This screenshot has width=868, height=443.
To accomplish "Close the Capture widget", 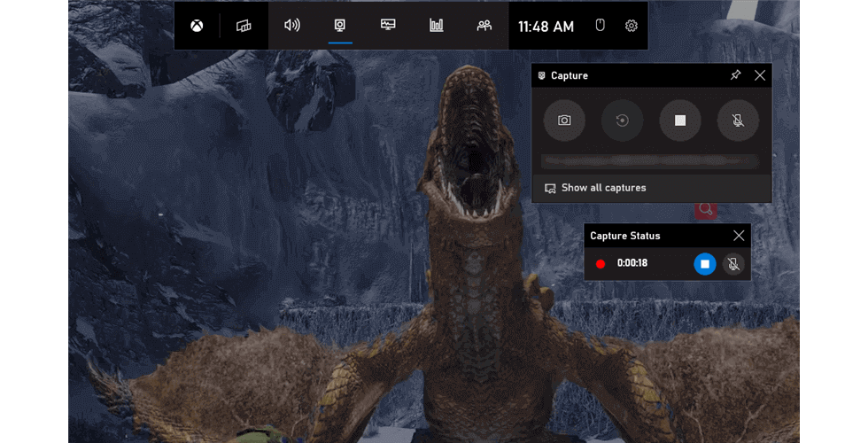I will click(760, 75).
